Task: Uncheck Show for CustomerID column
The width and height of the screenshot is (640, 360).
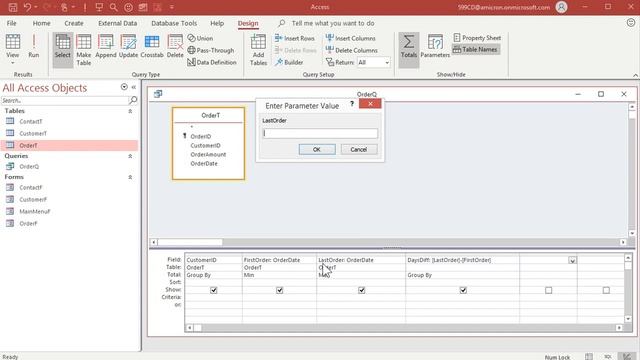Action: [x=213, y=290]
